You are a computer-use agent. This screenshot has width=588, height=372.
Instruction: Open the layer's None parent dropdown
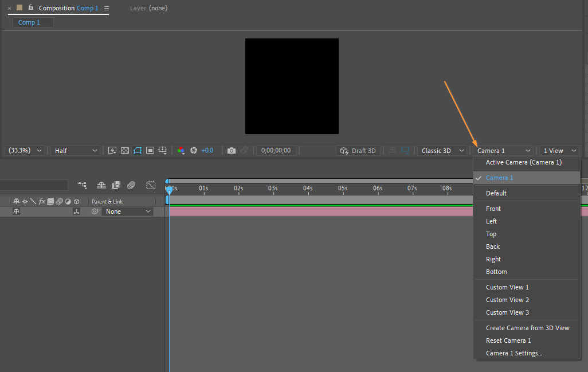point(127,212)
